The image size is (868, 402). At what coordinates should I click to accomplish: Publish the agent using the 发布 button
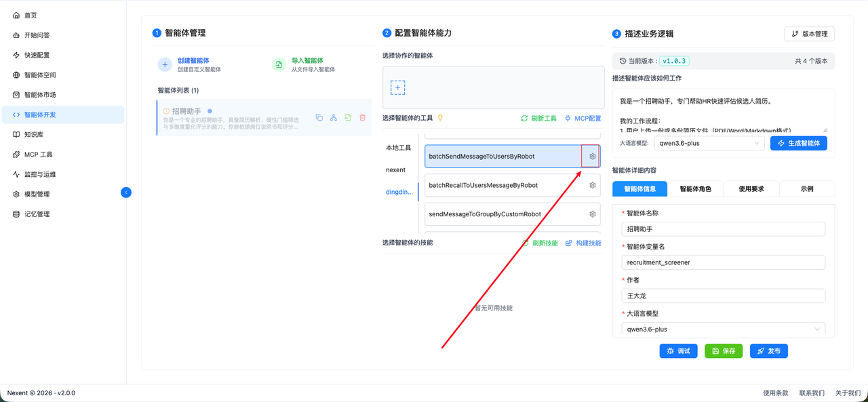click(768, 350)
